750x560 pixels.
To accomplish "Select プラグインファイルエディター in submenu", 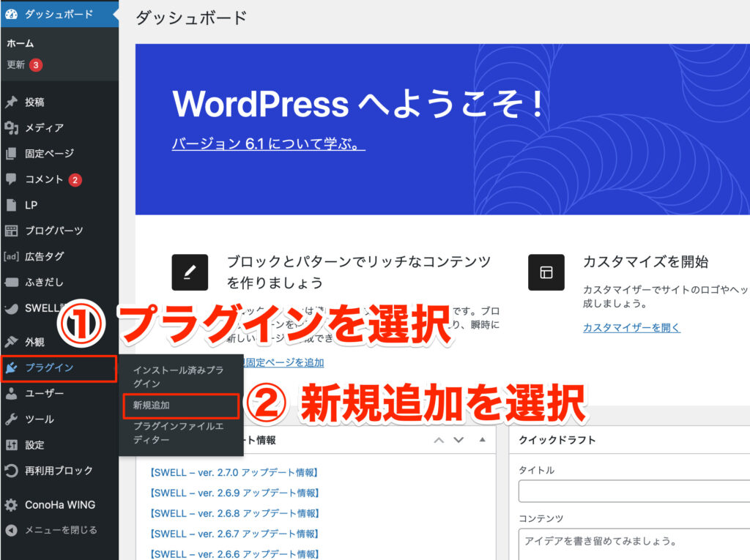I will (179, 433).
